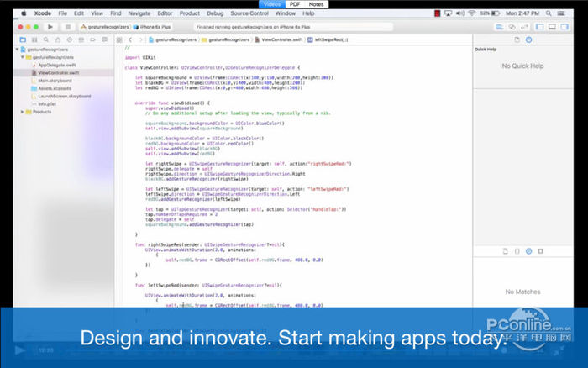Run the project with the Play button
Screen dimensions: 588x368
point(50,27)
